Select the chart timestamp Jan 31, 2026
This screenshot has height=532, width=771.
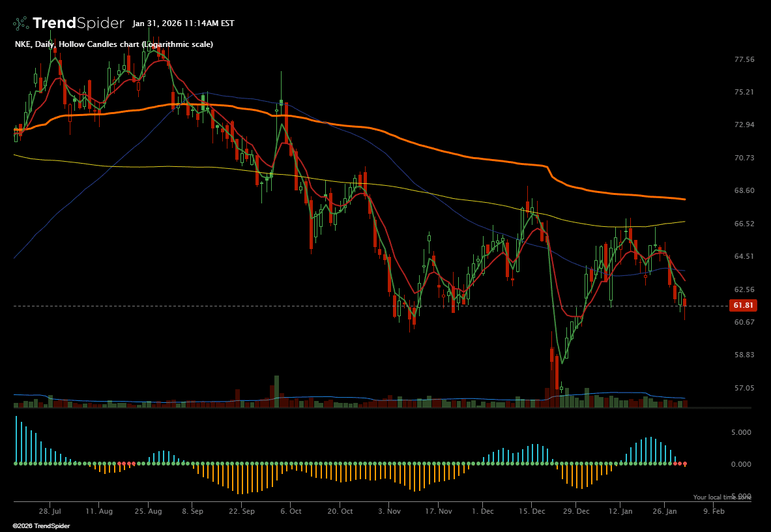[182, 23]
